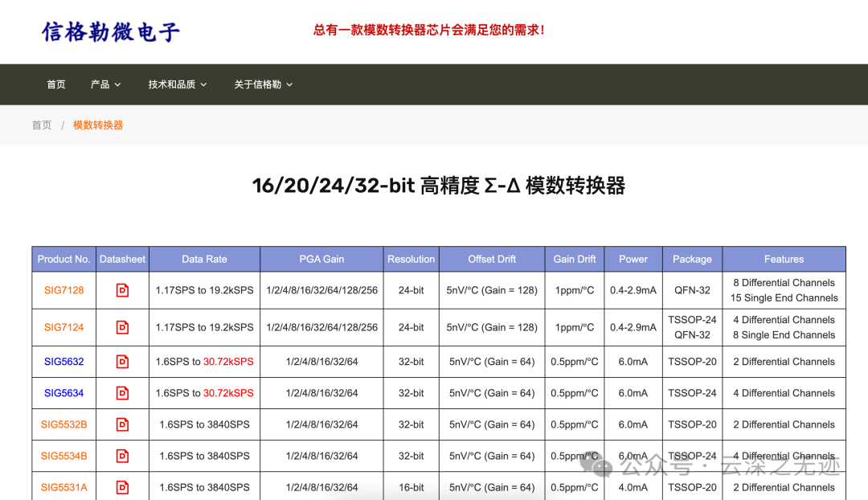Viewport: 868px width, 500px height.
Task: Click the Product No. column header
Action: tap(63, 259)
